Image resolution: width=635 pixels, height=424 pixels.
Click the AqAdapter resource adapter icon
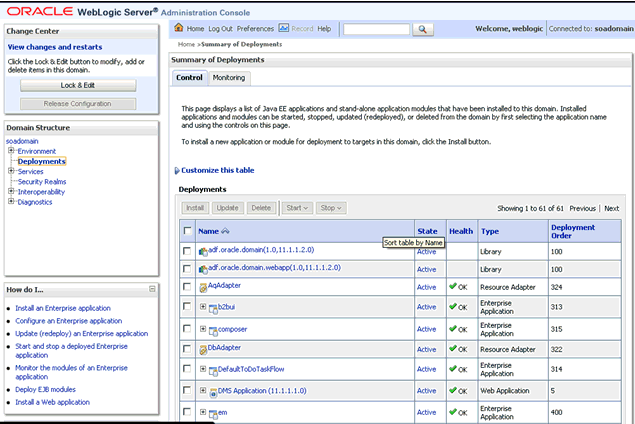pyautogui.click(x=203, y=287)
